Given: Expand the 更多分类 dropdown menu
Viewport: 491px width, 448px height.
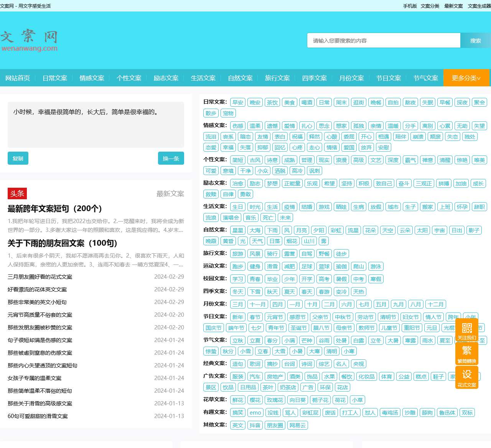Looking at the screenshot, I should (x=466, y=78).
